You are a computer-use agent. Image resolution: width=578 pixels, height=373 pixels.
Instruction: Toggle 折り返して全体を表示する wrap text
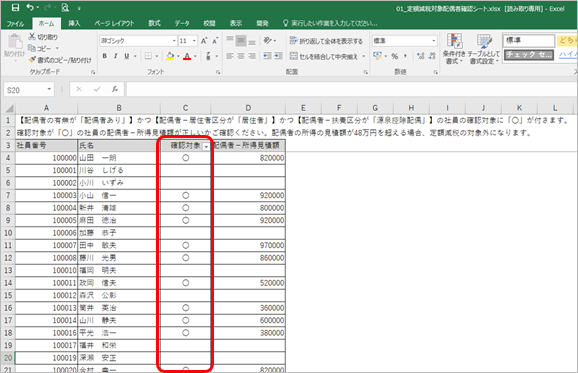(326, 41)
